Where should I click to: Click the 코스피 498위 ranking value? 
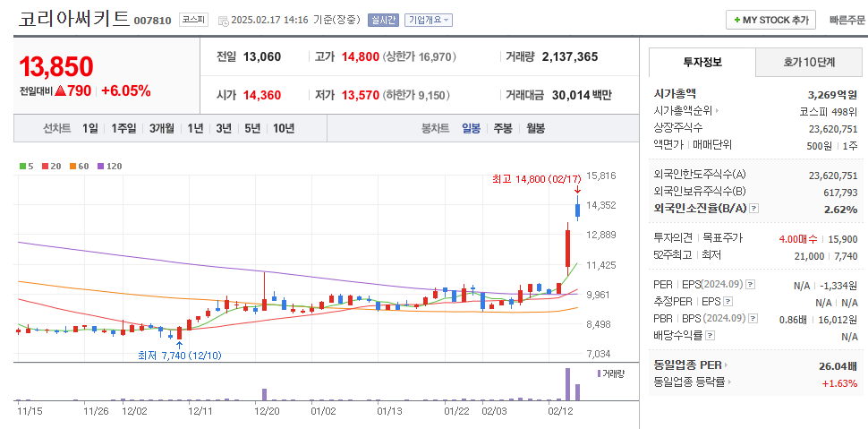(x=829, y=111)
